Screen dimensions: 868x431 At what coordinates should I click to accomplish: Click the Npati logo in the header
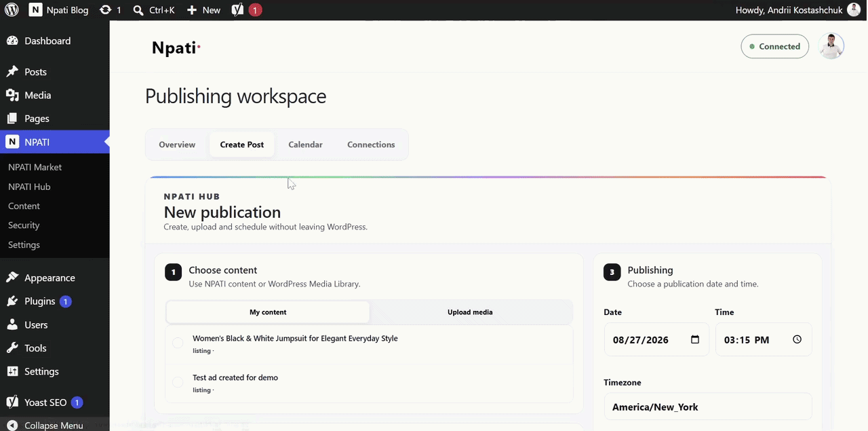(x=176, y=48)
